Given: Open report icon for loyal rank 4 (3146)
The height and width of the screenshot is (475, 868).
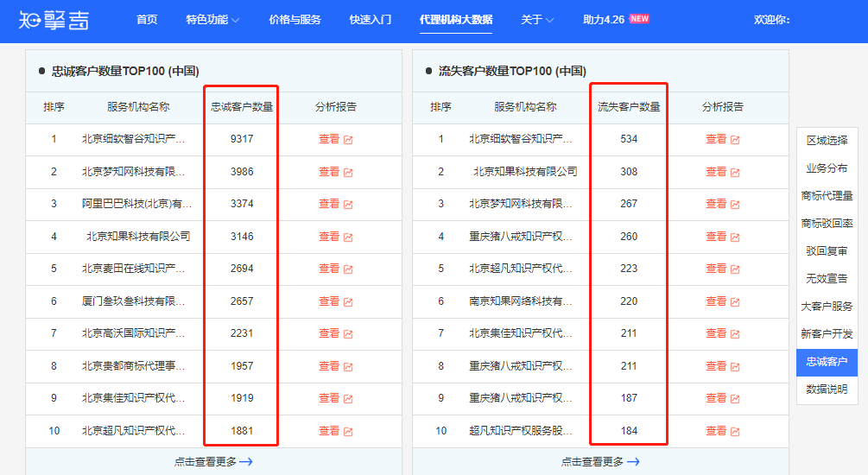Looking at the screenshot, I should coord(348,237).
